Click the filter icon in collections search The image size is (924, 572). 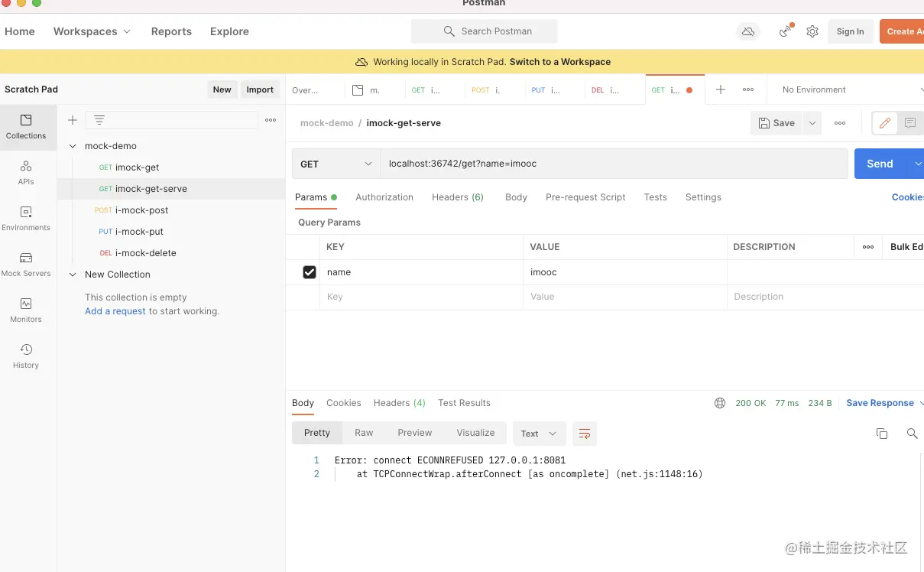pyautogui.click(x=99, y=120)
